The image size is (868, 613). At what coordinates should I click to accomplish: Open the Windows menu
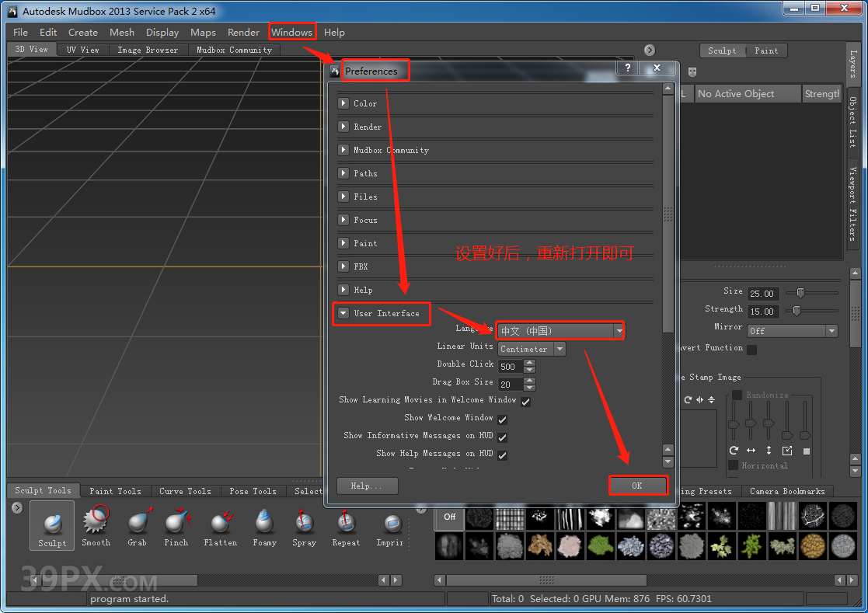coord(292,32)
